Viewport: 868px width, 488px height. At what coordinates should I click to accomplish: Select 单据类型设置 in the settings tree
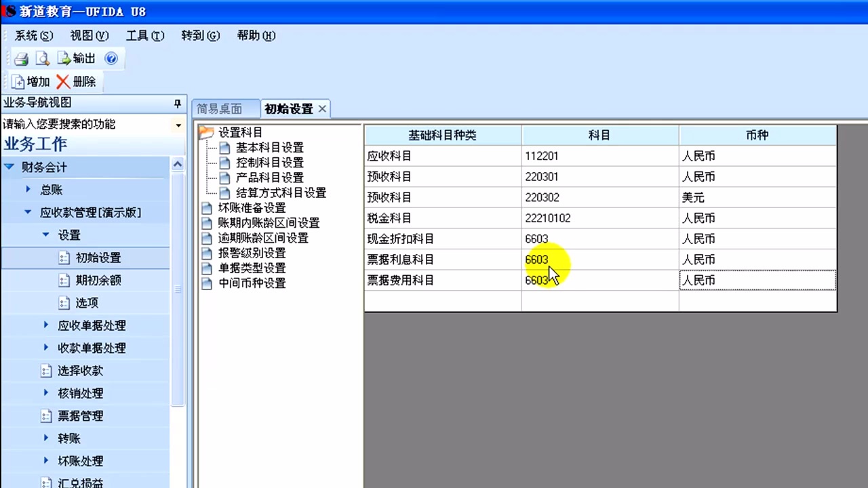pos(252,268)
